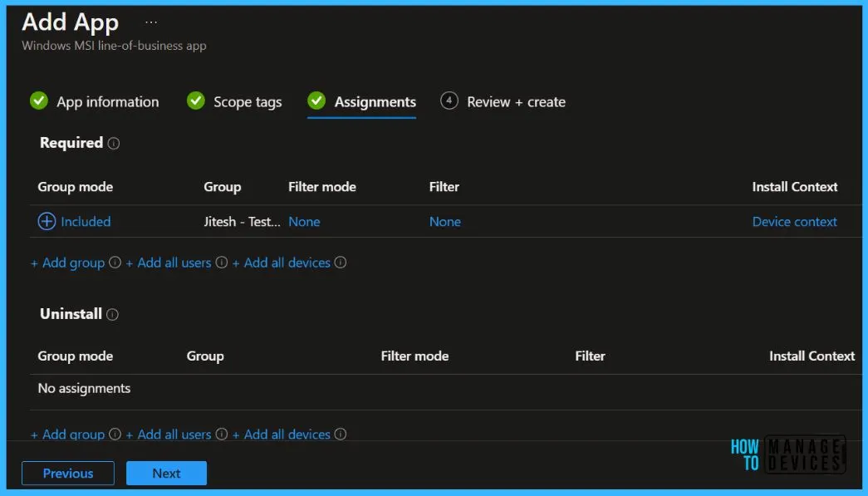Go to the Scope tags step

click(247, 102)
